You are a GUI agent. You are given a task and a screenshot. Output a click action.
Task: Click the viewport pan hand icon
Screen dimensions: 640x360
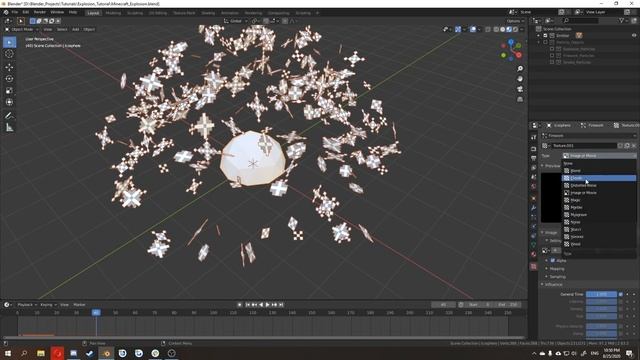coord(520,79)
